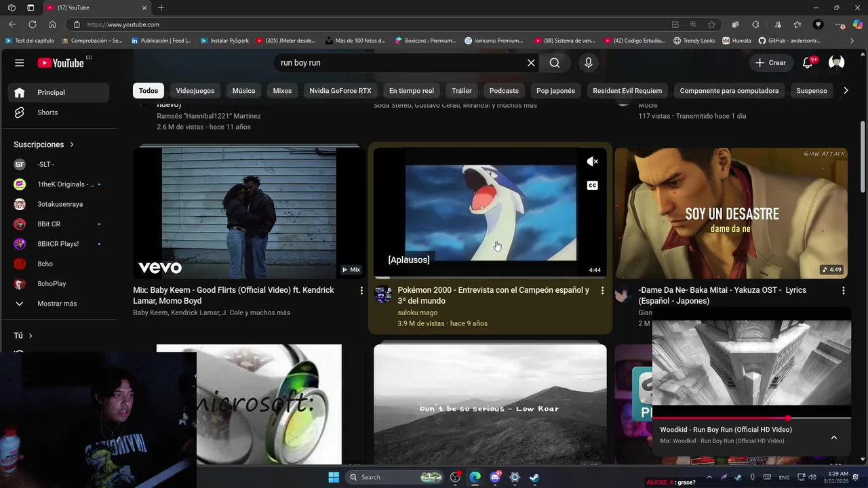Expand the Tú section in the sidebar
The width and height of the screenshot is (868, 488).
coord(23,335)
